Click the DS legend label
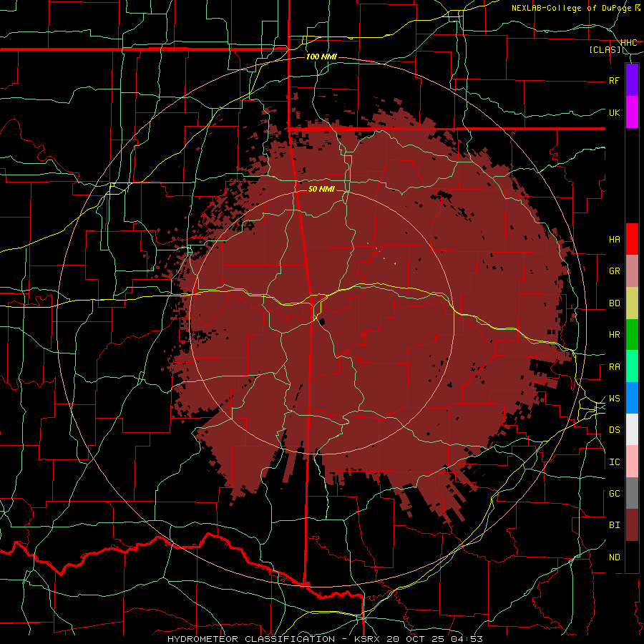The width and height of the screenshot is (644, 644). pyautogui.click(x=615, y=430)
